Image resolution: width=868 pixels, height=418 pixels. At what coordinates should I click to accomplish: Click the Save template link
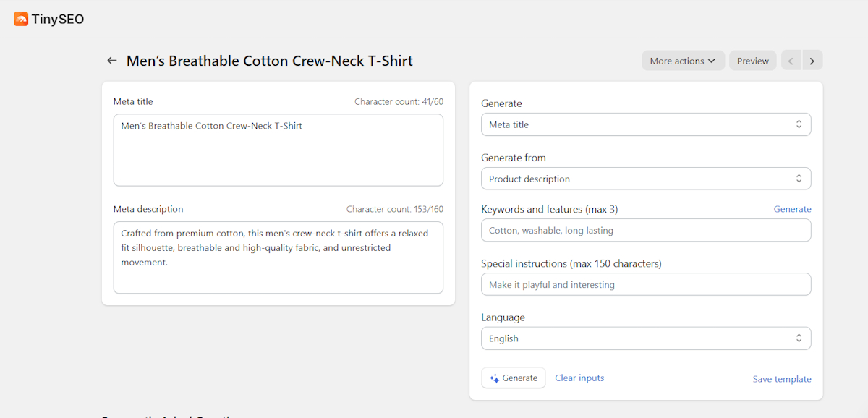pyautogui.click(x=781, y=379)
